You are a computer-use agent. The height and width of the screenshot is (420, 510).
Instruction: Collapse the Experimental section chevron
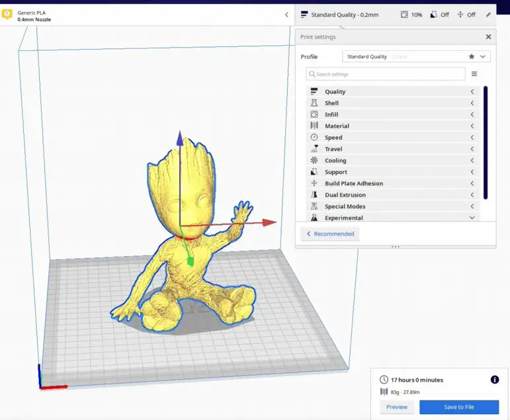[x=472, y=218]
